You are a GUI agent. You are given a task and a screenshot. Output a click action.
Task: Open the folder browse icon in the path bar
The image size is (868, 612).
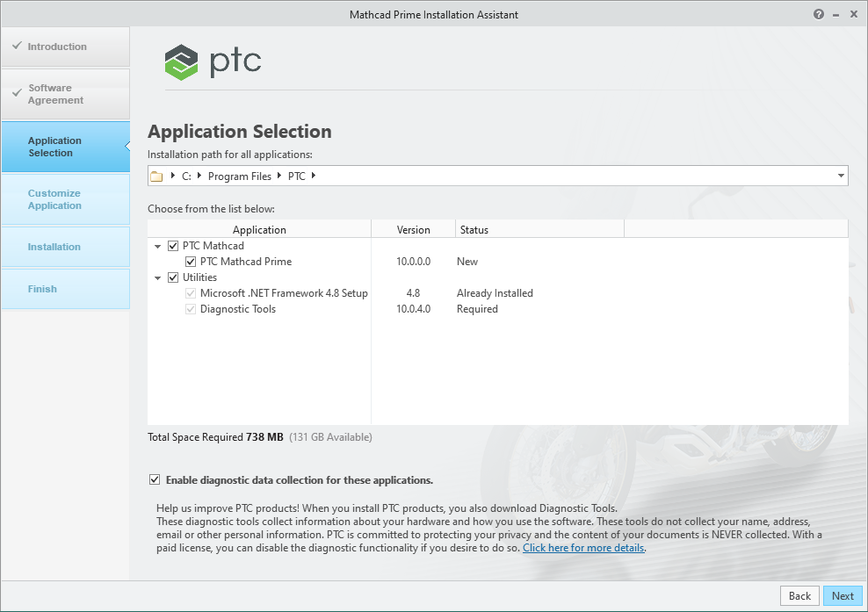[x=156, y=176]
